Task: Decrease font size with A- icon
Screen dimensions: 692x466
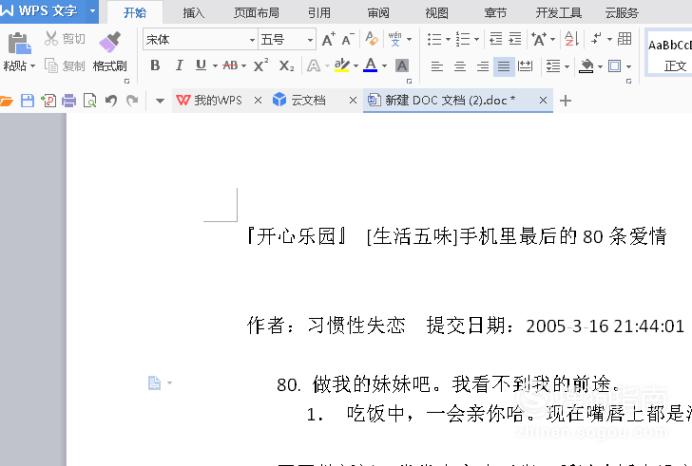Action: pos(348,40)
